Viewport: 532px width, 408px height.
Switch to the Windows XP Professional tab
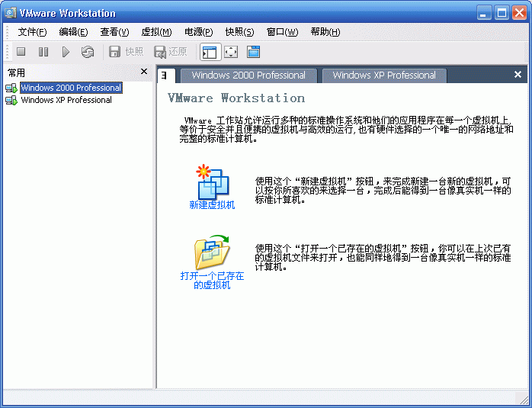[384, 75]
